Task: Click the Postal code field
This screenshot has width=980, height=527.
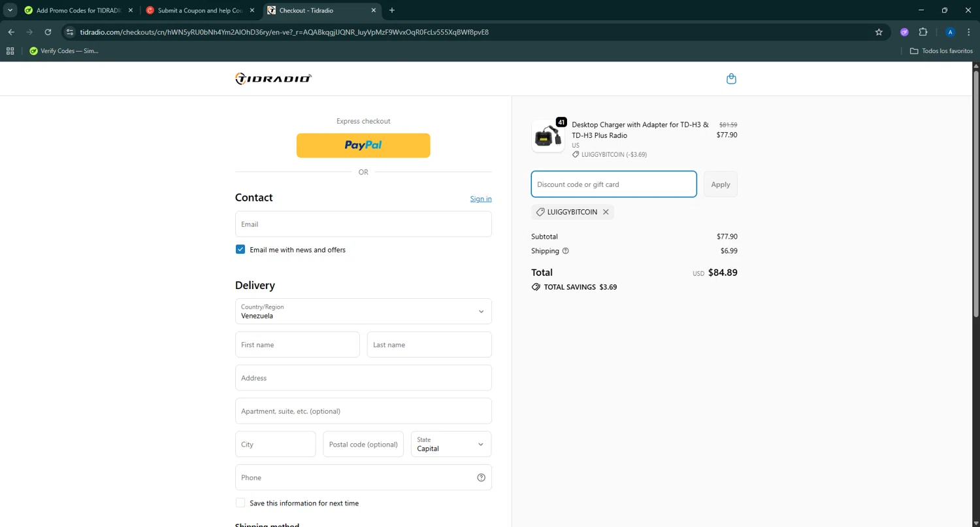Action: (x=363, y=444)
